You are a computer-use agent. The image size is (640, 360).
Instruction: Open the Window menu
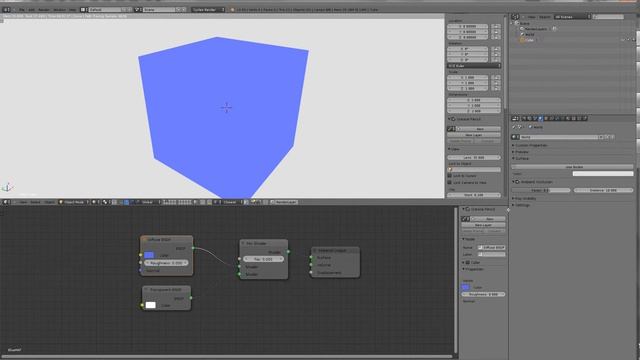[x=60, y=9]
